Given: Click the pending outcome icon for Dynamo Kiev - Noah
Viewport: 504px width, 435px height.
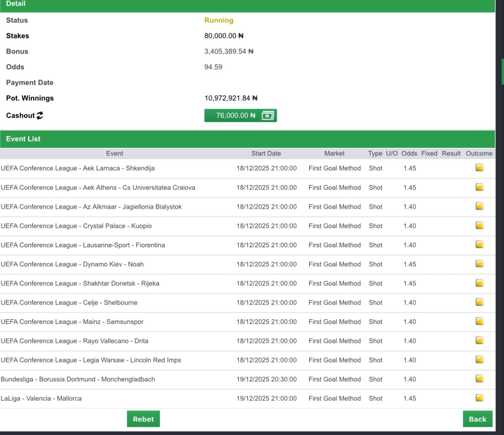Looking at the screenshot, I should click(479, 264).
